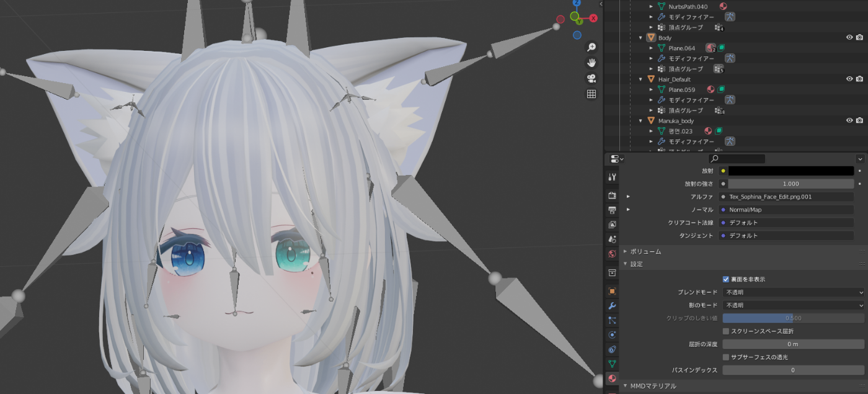Enable the サブサーフェスの透光 checkbox
Image resolution: width=868 pixels, height=394 pixels.
point(726,357)
